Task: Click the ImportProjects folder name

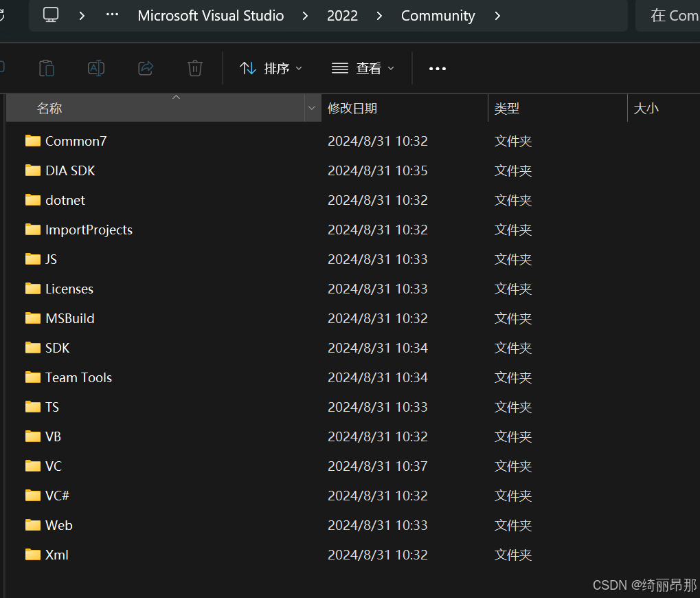Action: click(89, 230)
